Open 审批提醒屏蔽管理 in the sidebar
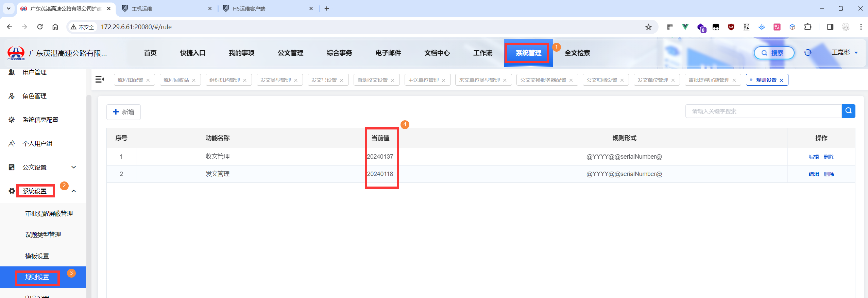The width and height of the screenshot is (868, 298). pos(49,213)
